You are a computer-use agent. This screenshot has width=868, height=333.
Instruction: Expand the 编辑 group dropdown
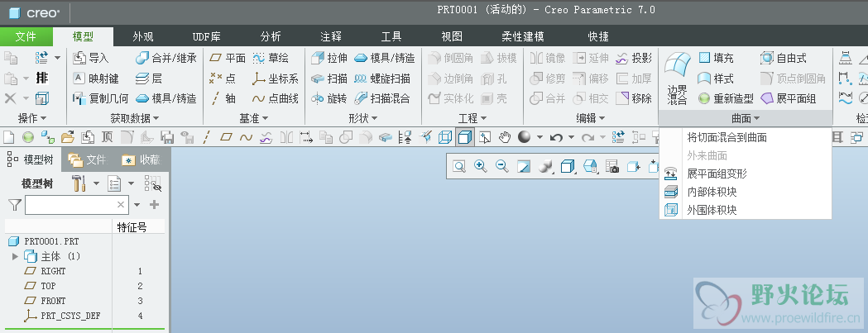coord(591,118)
